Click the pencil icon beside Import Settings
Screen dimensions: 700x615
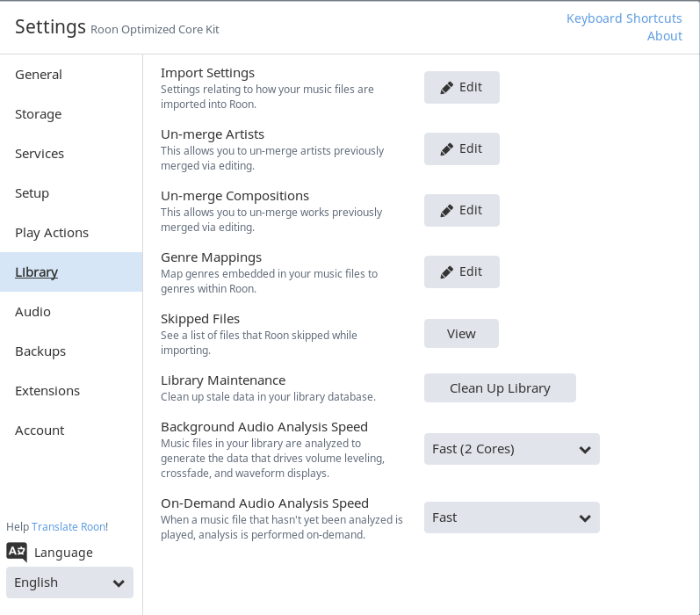click(447, 88)
